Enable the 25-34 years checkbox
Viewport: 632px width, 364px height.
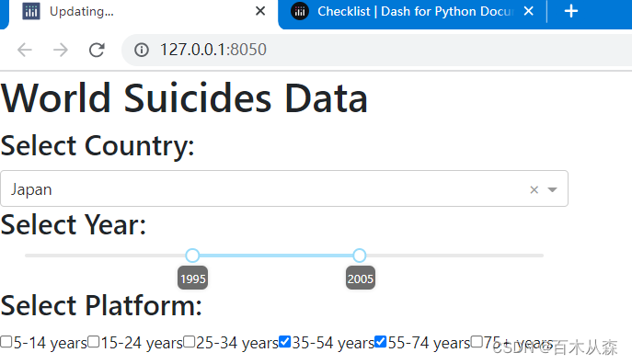[189, 342]
